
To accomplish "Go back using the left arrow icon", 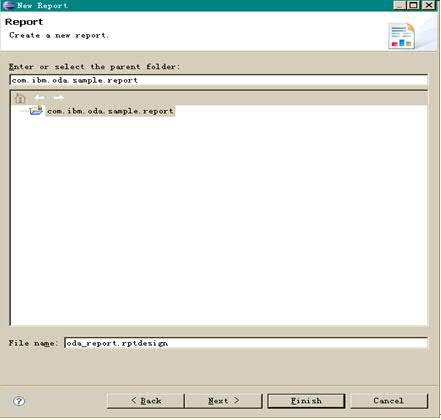I will pyautogui.click(x=40, y=98).
